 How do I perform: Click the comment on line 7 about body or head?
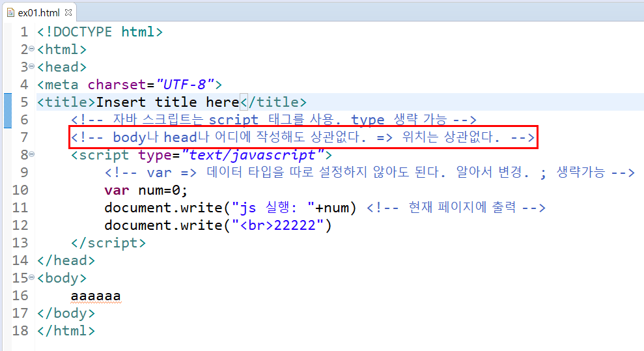tap(303, 137)
